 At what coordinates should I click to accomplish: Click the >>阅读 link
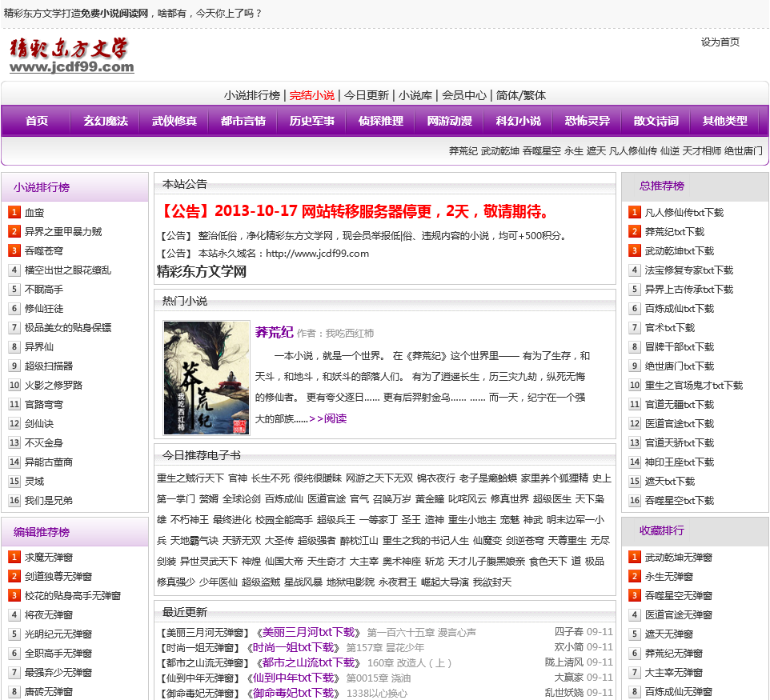(328, 418)
